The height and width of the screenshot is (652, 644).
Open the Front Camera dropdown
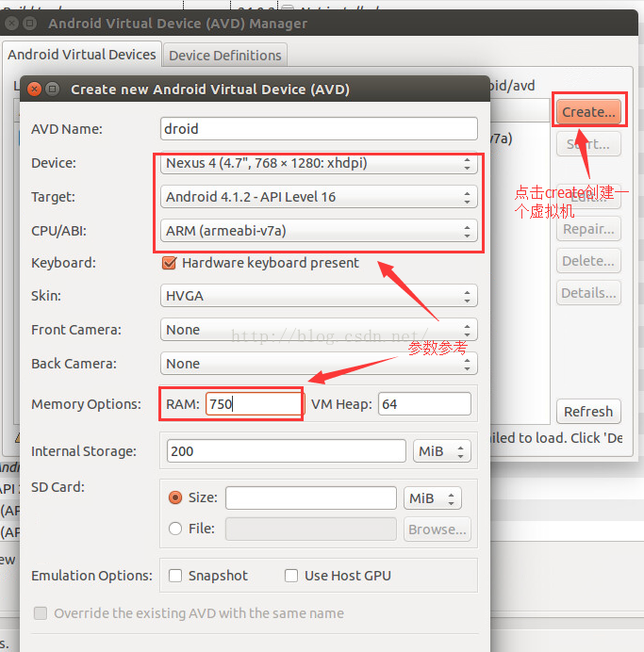[319, 330]
